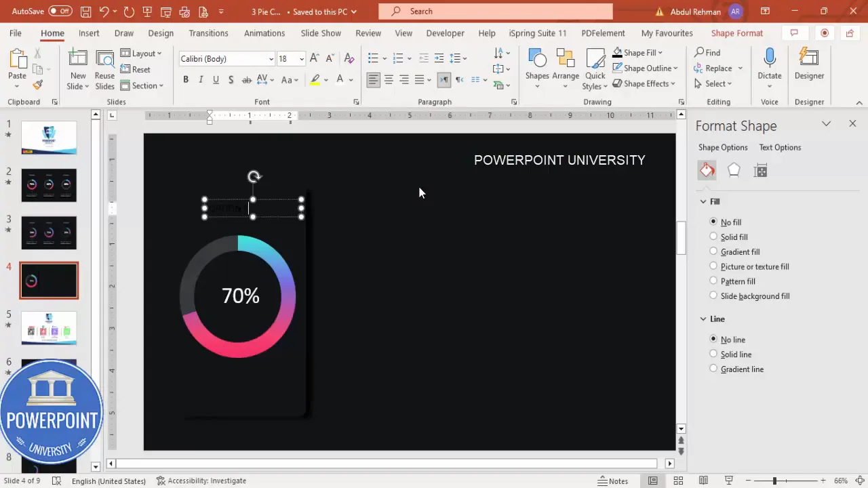Click Decrease Font Size icon

point(332,59)
